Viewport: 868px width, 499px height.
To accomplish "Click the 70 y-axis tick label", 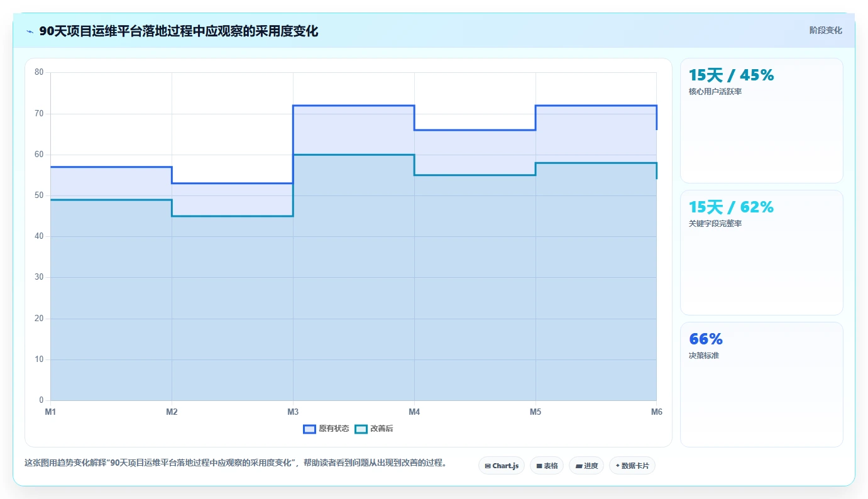I will click(39, 114).
